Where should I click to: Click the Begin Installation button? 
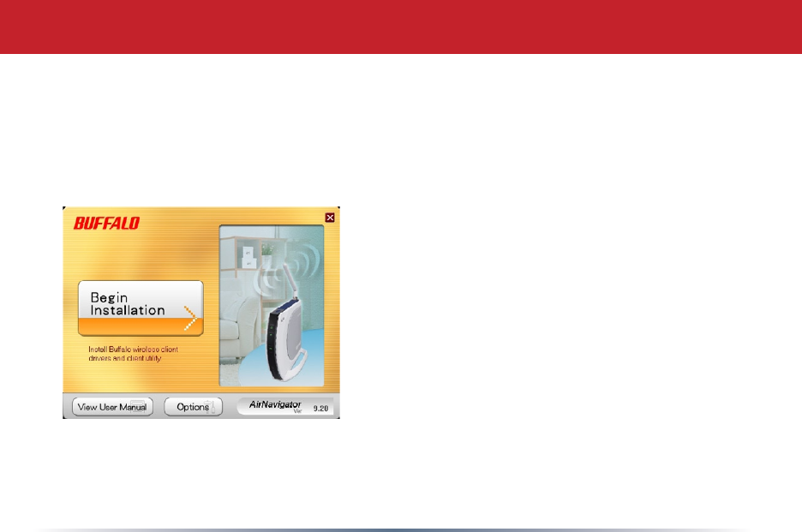[141, 308]
